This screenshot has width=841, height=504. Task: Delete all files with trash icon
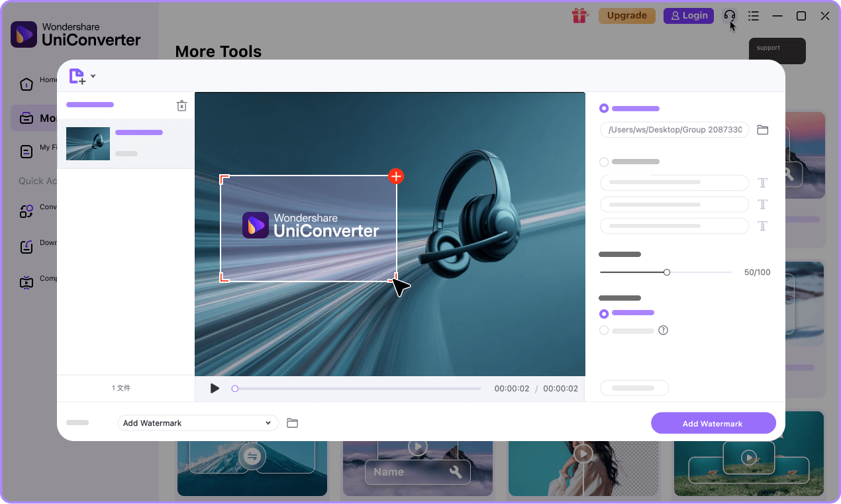(x=181, y=105)
